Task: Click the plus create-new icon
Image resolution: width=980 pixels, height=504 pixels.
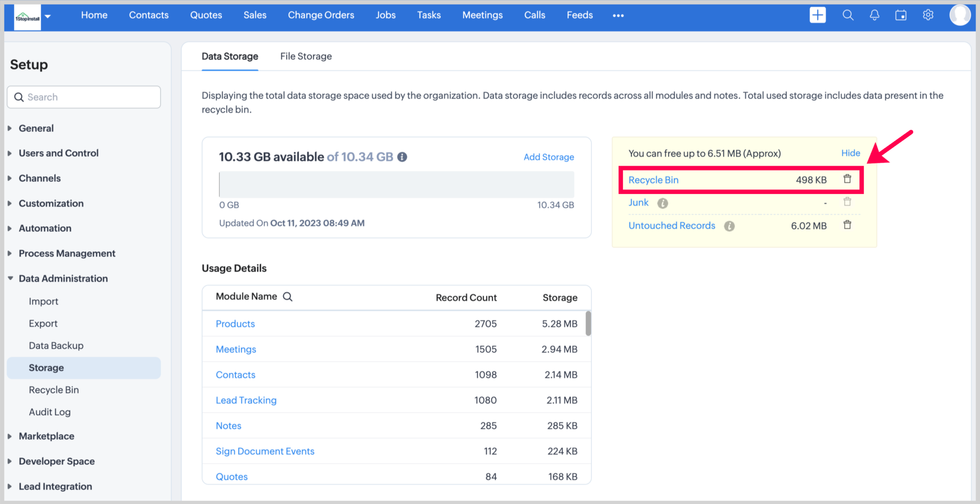Action: coord(817,15)
